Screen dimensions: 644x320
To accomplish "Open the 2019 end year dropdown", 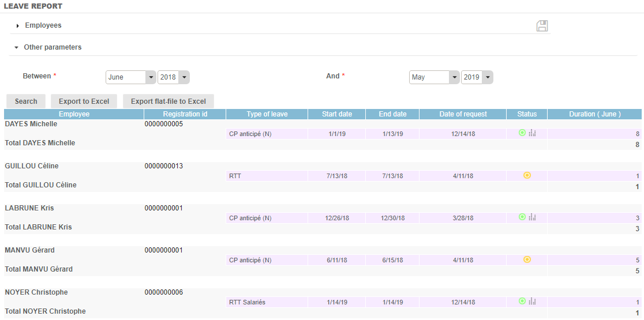I will (x=477, y=77).
